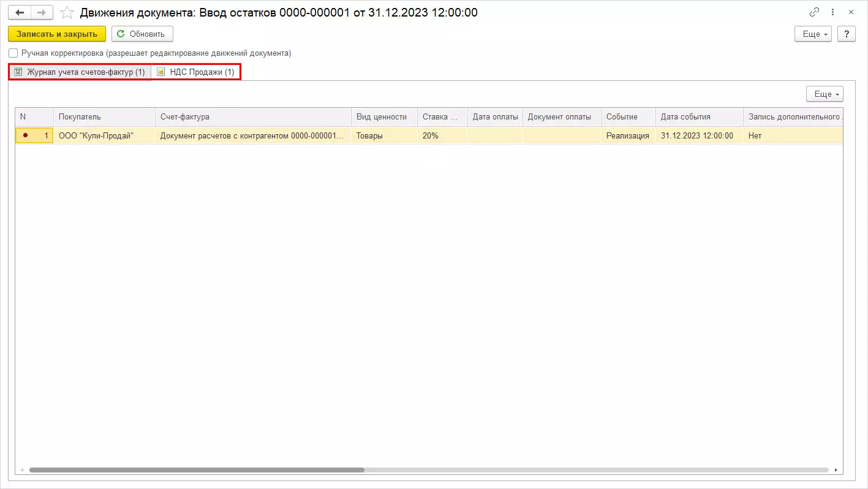Enable the Ручная корректировка checkbox

tap(13, 53)
